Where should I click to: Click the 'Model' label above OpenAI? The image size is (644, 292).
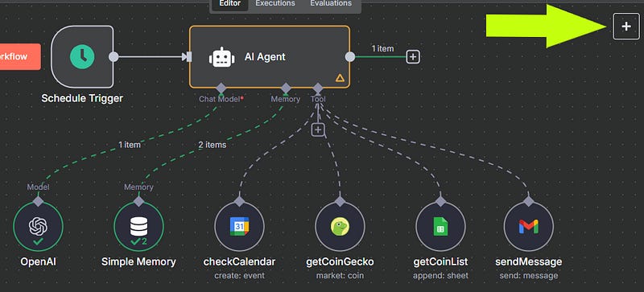coord(38,187)
